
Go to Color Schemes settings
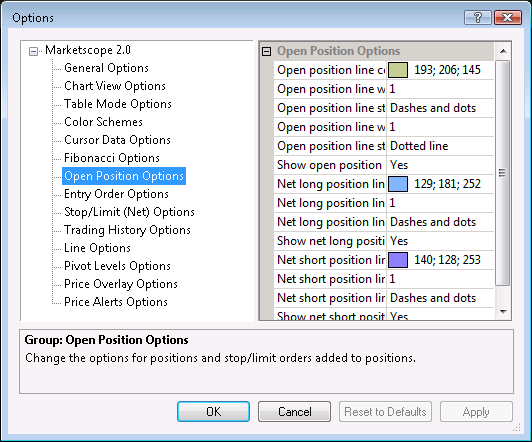click(103, 122)
